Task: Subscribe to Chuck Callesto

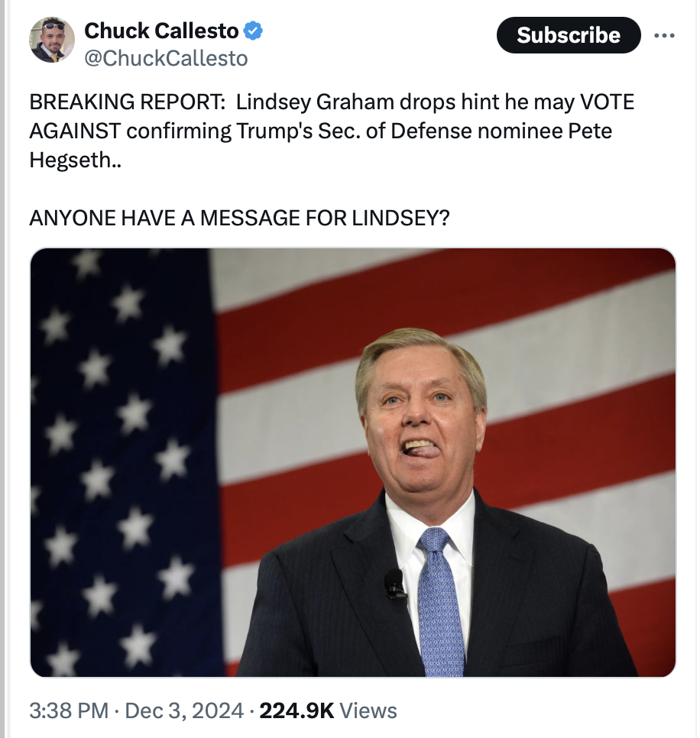Action: (569, 35)
